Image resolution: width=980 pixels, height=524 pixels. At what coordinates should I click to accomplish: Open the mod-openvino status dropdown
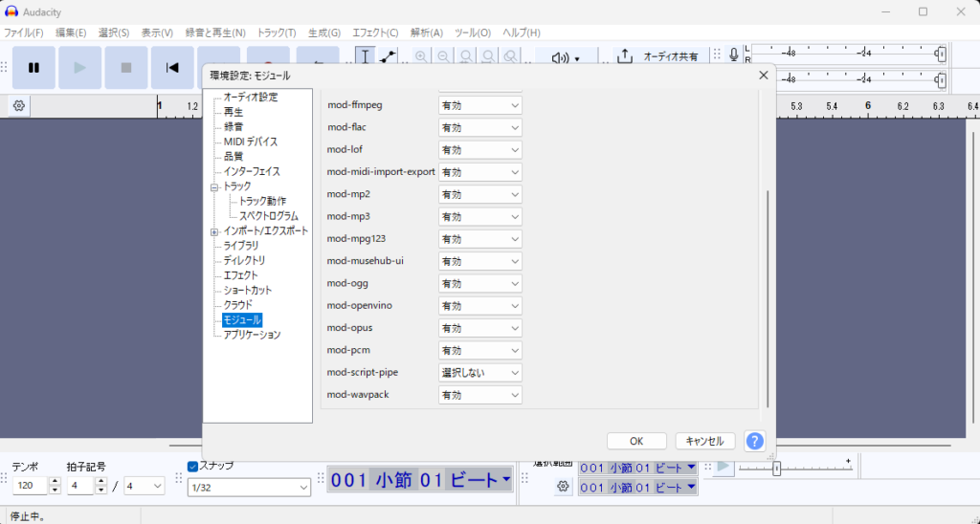tap(480, 306)
